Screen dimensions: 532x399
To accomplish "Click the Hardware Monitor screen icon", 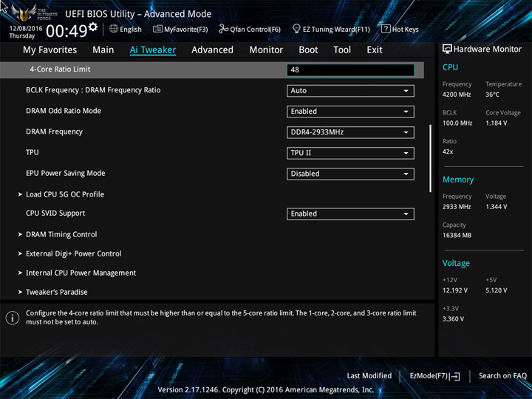I will 447,50.
